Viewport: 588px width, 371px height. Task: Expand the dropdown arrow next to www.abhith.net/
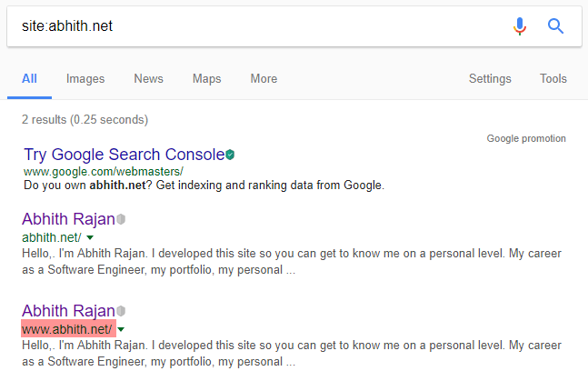[x=122, y=329]
